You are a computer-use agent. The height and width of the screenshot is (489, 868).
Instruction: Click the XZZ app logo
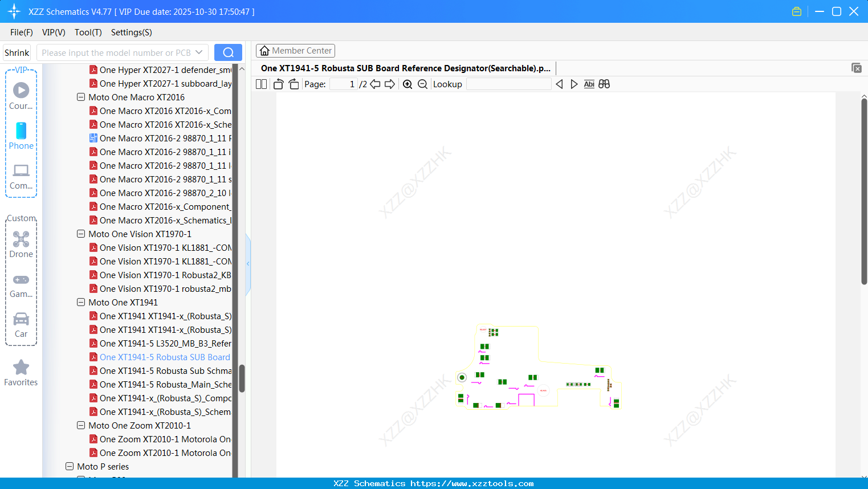pos(14,11)
